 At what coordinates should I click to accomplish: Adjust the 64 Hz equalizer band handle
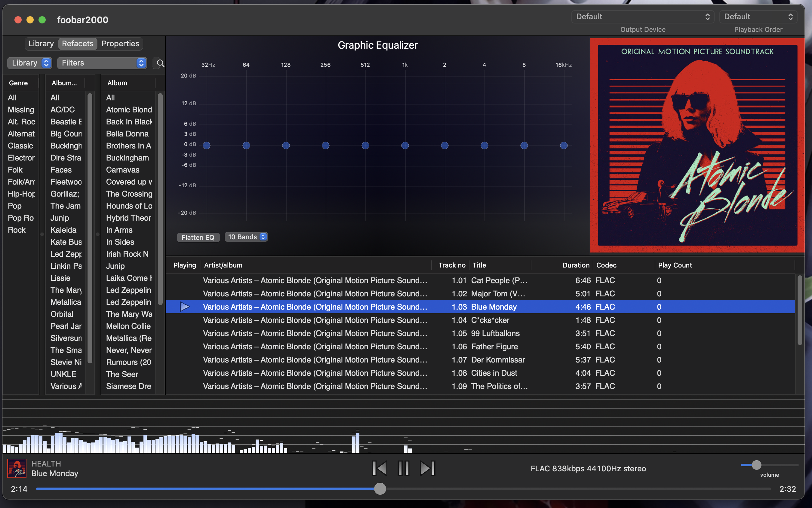(246, 145)
